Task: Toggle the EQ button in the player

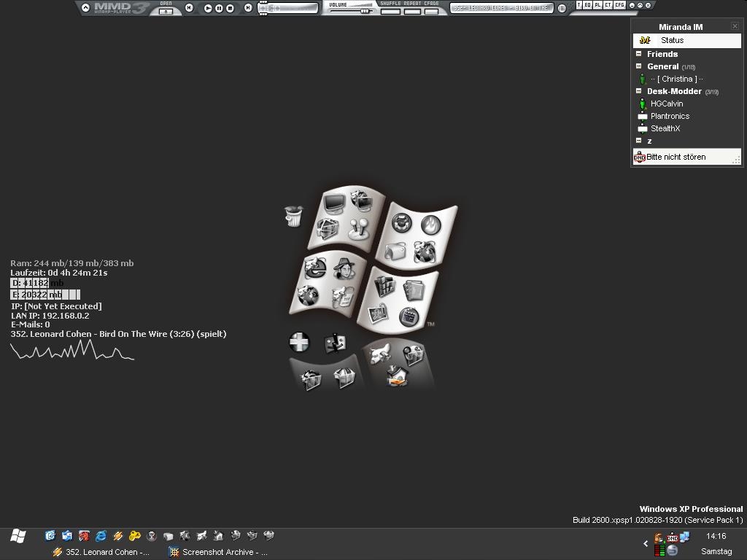Action: pyautogui.click(x=588, y=5)
